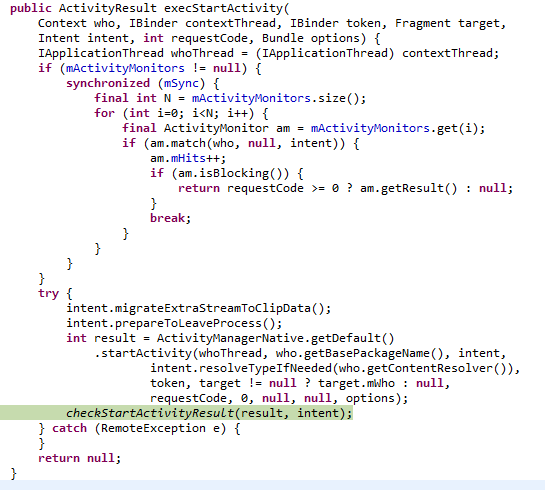Click the getDefault() method call
The width and height of the screenshot is (545, 490).
[x=352, y=338]
